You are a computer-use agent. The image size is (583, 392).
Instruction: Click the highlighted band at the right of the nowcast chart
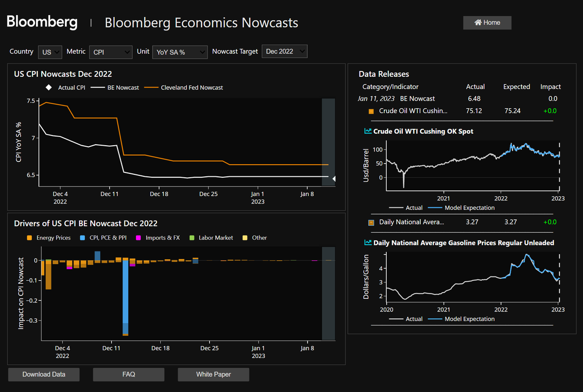tap(328, 142)
